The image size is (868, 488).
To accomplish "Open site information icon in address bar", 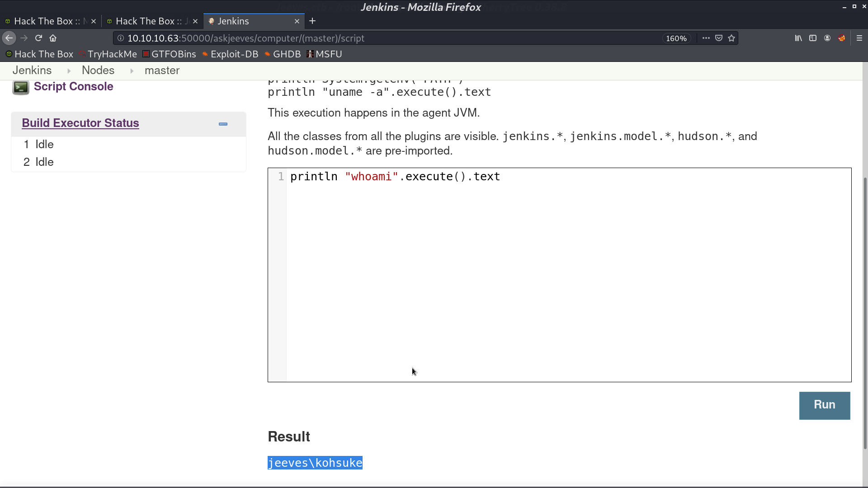I will (x=121, y=38).
